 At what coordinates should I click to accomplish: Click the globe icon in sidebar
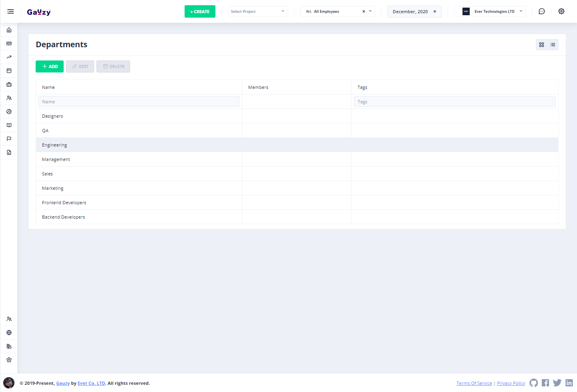[9, 333]
